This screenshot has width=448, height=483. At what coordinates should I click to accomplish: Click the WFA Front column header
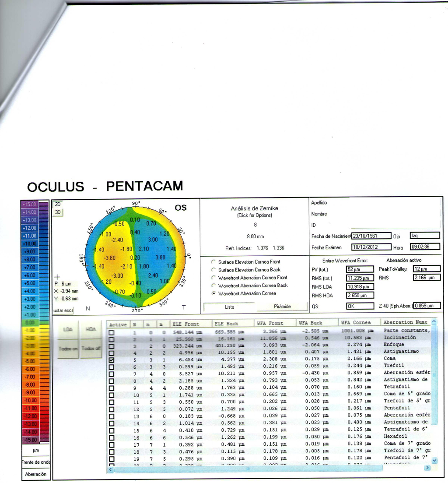click(x=275, y=324)
